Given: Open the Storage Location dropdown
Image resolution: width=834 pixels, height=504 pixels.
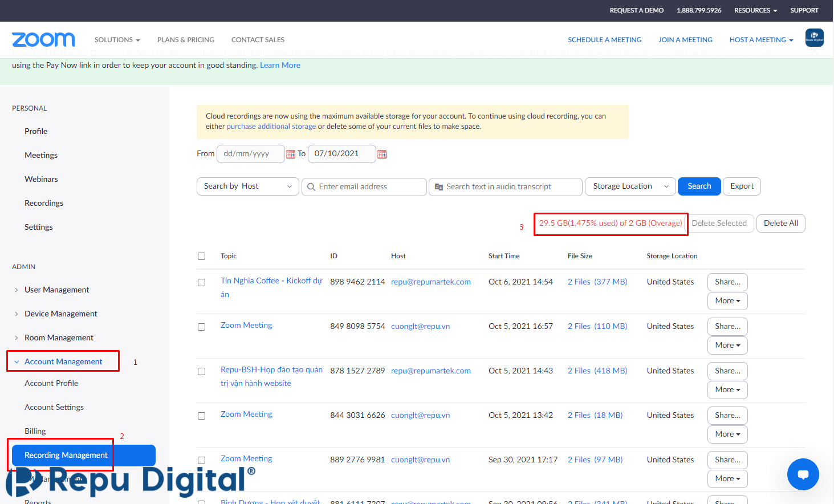Looking at the screenshot, I should point(630,186).
